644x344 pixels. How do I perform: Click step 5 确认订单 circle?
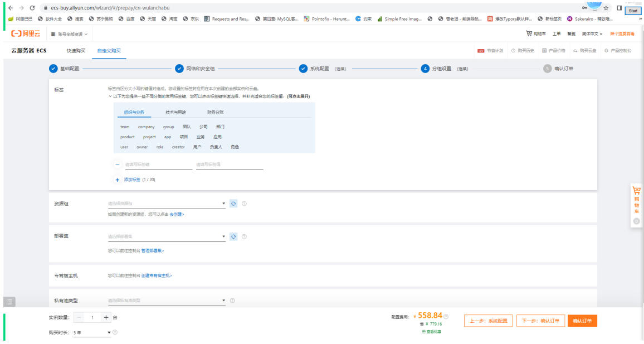547,69
